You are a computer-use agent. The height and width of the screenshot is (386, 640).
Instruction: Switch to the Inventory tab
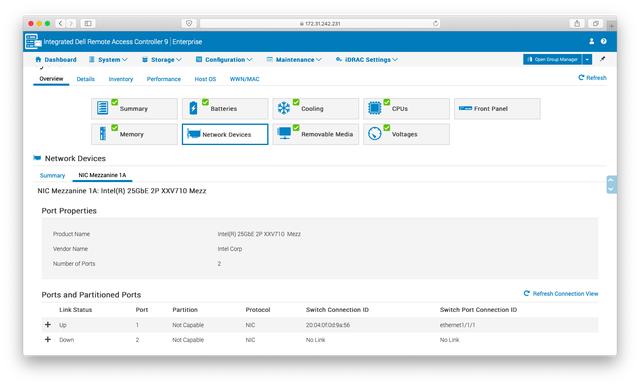121,79
